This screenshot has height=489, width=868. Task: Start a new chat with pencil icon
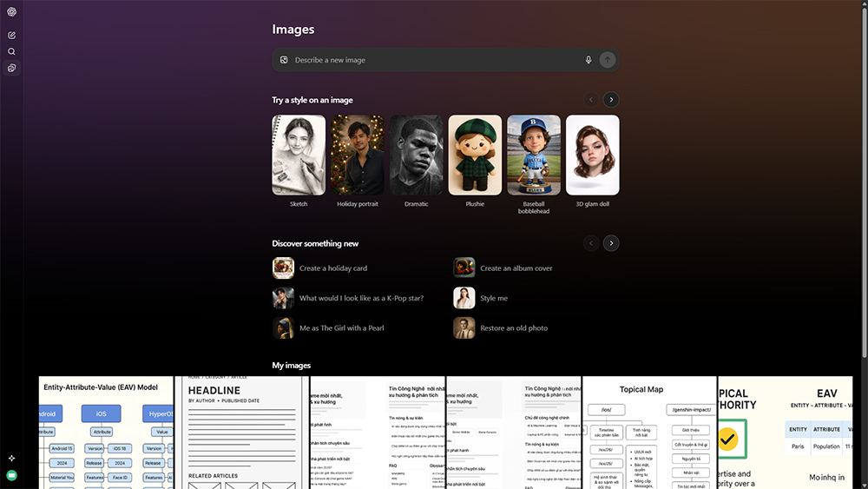point(11,35)
